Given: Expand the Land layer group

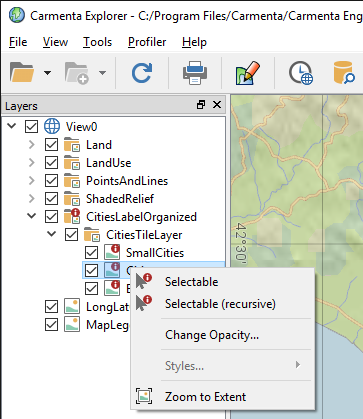Looking at the screenshot, I should tap(32, 144).
